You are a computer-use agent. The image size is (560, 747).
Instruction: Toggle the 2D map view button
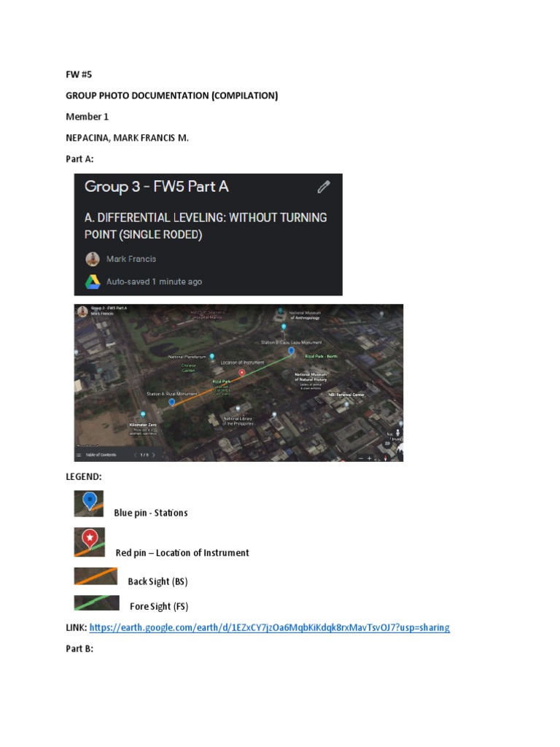pos(387,443)
